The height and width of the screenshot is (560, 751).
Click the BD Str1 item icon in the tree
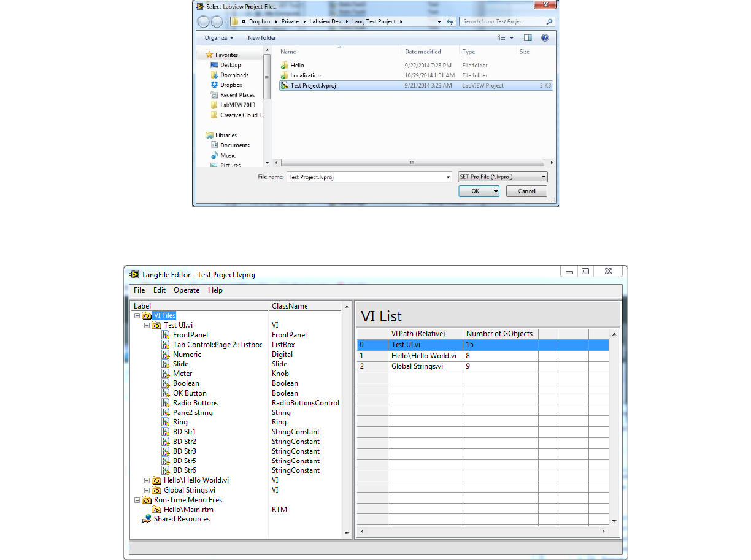click(166, 432)
